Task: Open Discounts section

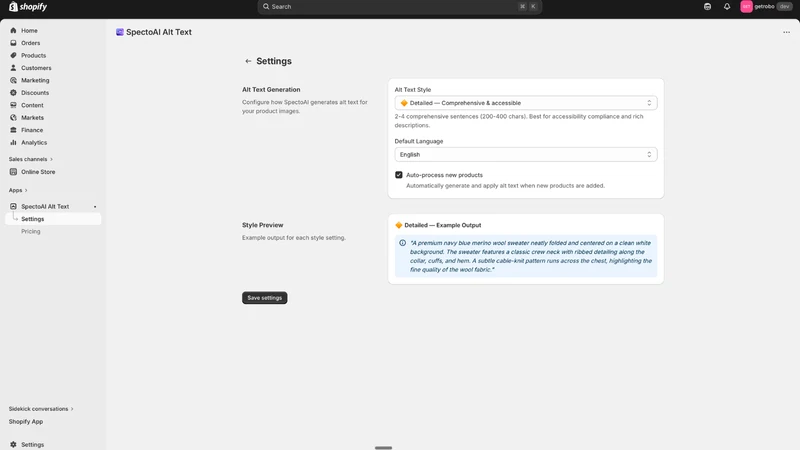Action: (35, 92)
